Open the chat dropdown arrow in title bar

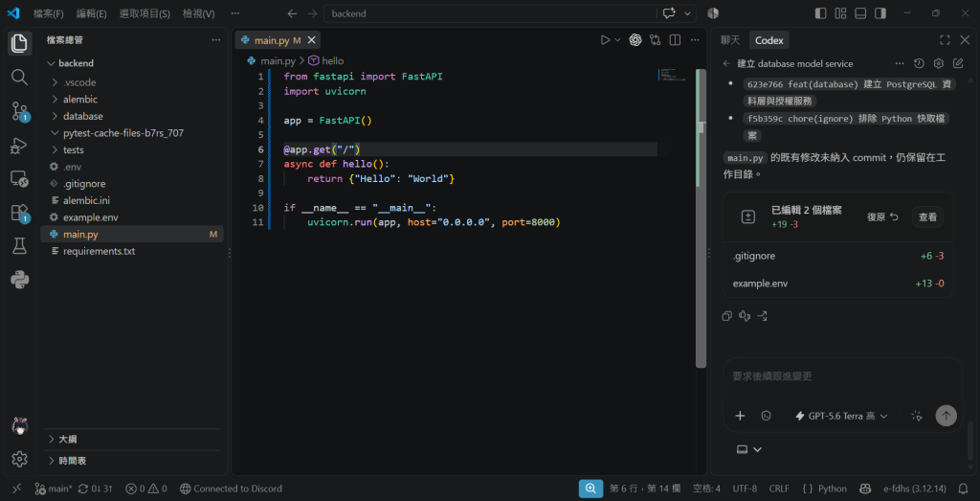point(688,13)
